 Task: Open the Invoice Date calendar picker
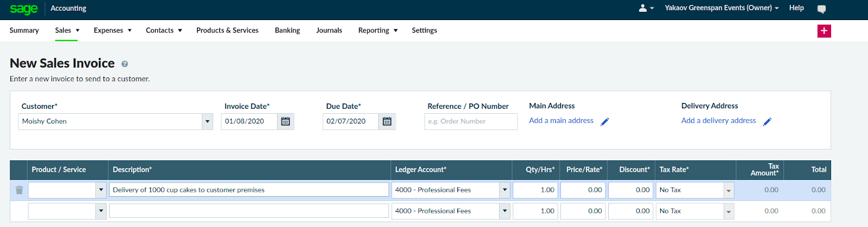pos(285,121)
